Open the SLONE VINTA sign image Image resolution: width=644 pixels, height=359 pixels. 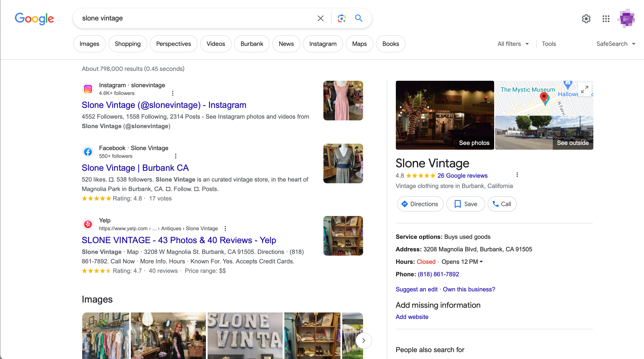coord(245,336)
